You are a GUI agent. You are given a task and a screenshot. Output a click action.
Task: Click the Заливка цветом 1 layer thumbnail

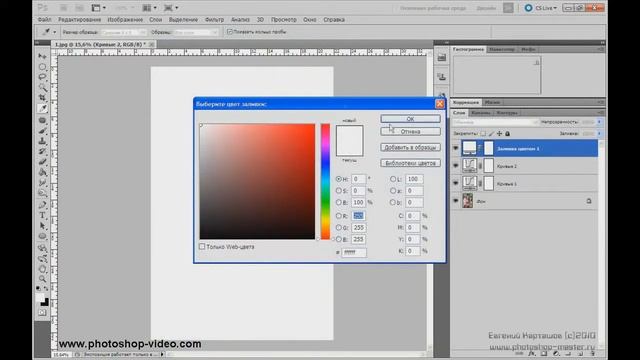tap(469, 148)
